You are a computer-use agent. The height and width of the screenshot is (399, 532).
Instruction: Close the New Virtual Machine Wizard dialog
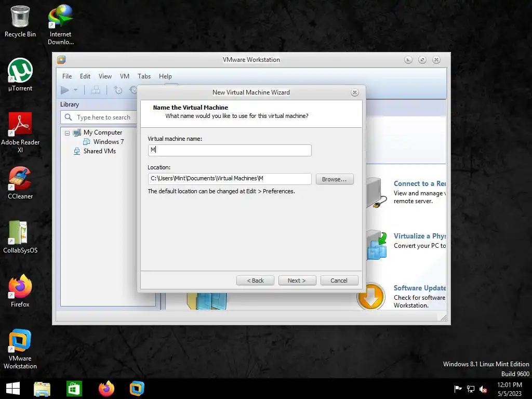tap(354, 92)
